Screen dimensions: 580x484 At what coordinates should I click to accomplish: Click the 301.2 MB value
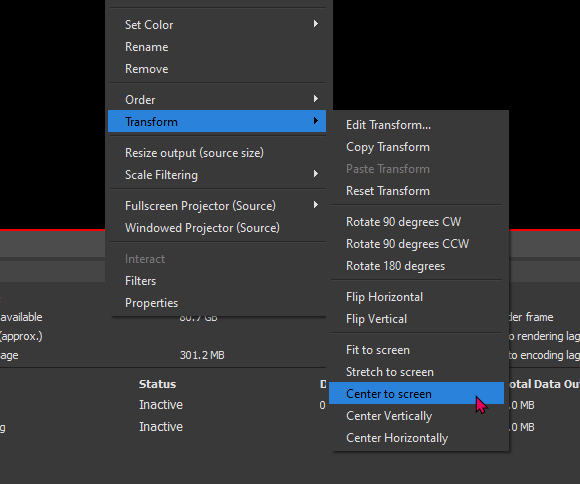202,355
